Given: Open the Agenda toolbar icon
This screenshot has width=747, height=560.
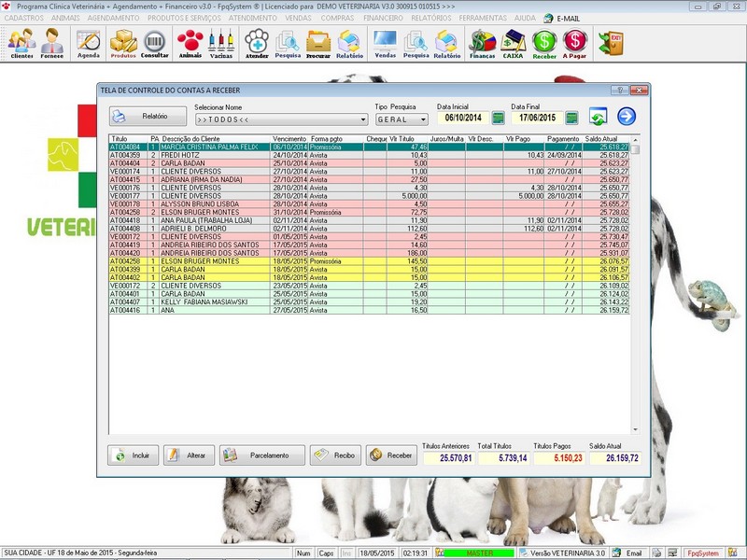Looking at the screenshot, I should coord(89,43).
